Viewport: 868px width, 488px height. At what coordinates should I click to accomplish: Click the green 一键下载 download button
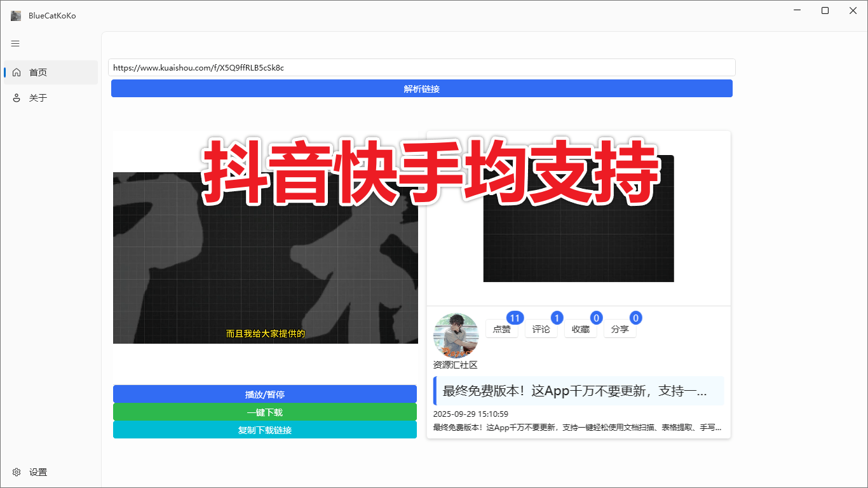[264, 411]
